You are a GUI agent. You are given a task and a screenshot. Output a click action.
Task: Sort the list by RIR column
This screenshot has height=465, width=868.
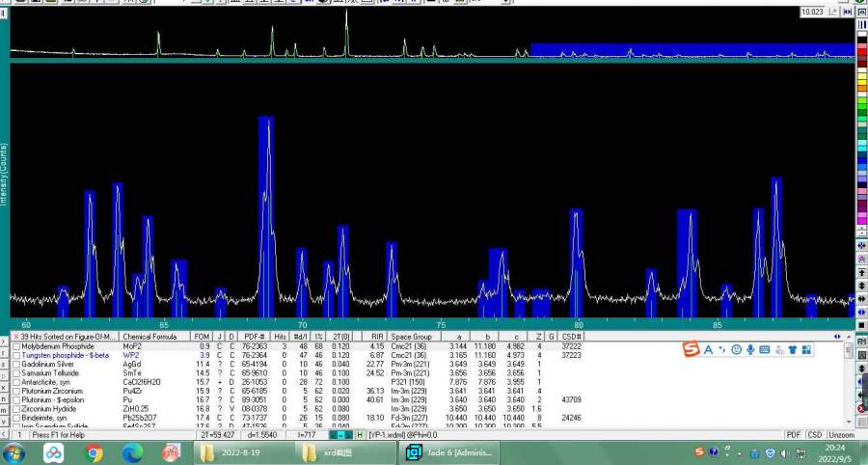tap(378, 336)
